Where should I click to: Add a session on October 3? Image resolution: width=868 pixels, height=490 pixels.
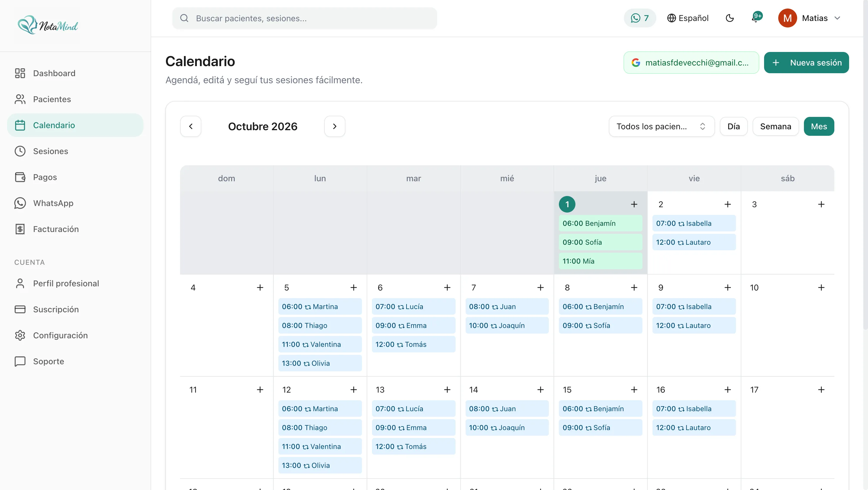(x=821, y=204)
